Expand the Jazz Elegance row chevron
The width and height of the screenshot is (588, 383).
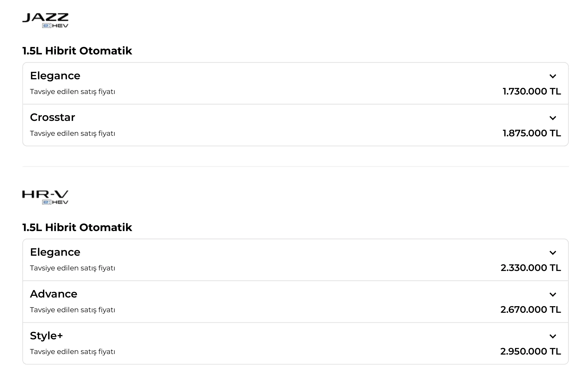(553, 76)
